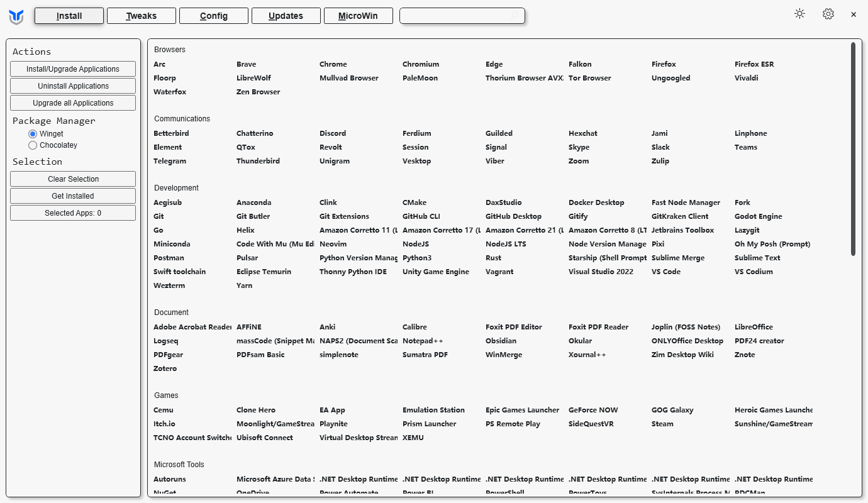Collapse the Games category header
Screen dimensions: 868x503
166,395
